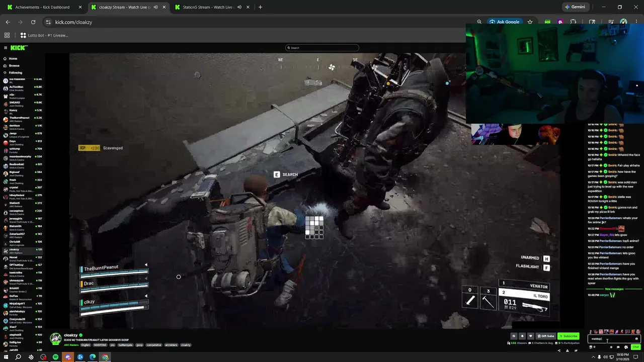This screenshot has height=362, width=644.
Task: Open Chrome from the taskbar
Action: click(105, 357)
